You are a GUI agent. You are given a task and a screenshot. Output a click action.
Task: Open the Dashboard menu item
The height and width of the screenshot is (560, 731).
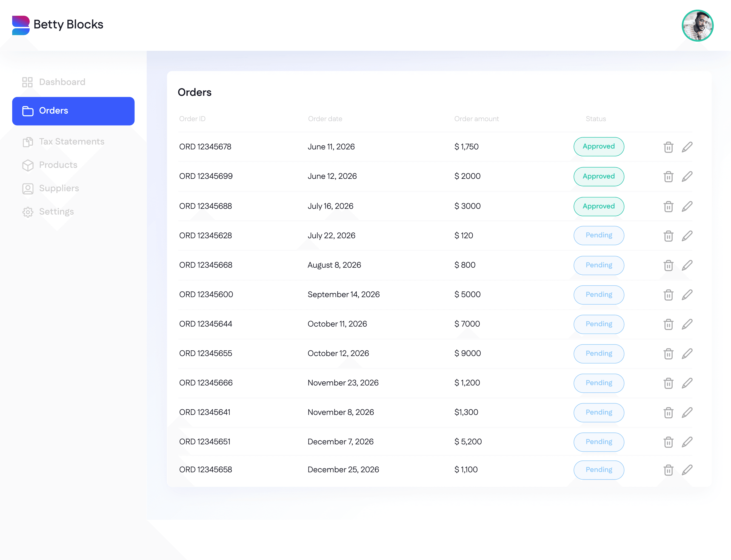pos(62,82)
